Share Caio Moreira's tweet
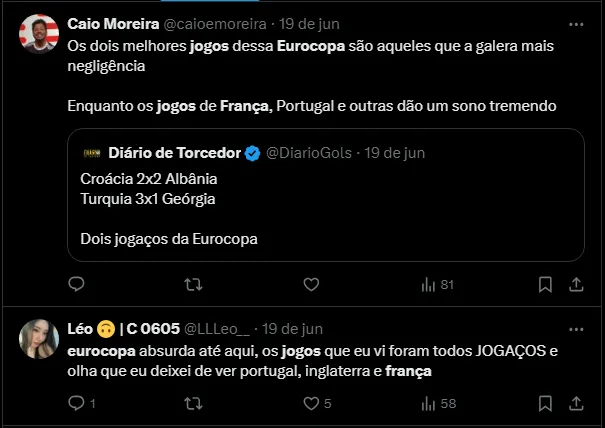The height and width of the screenshot is (428, 605). (x=576, y=285)
